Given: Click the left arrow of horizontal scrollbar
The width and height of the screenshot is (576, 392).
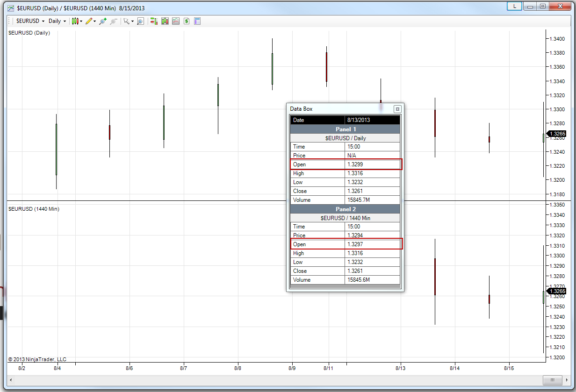Looking at the screenshot, I should [11, 380].
